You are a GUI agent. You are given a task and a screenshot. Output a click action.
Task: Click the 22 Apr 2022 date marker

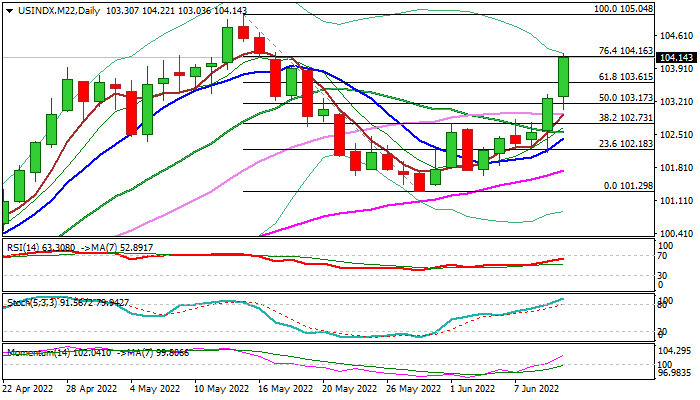28,389
